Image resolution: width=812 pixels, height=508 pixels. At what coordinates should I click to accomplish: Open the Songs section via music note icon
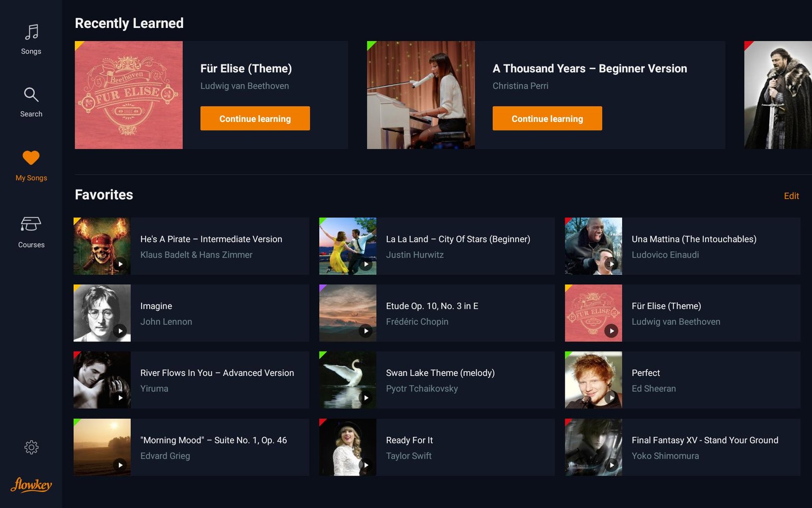[x=31, y=33]
